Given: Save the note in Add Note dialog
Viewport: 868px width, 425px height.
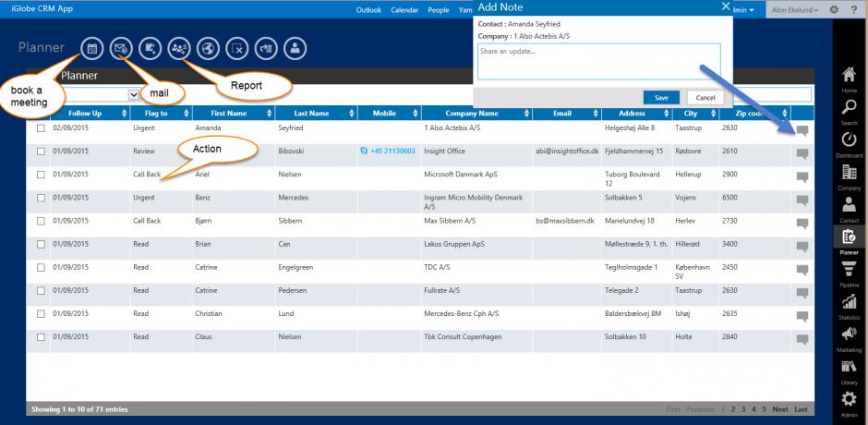Looking at the screenshot, I should 661,98.
